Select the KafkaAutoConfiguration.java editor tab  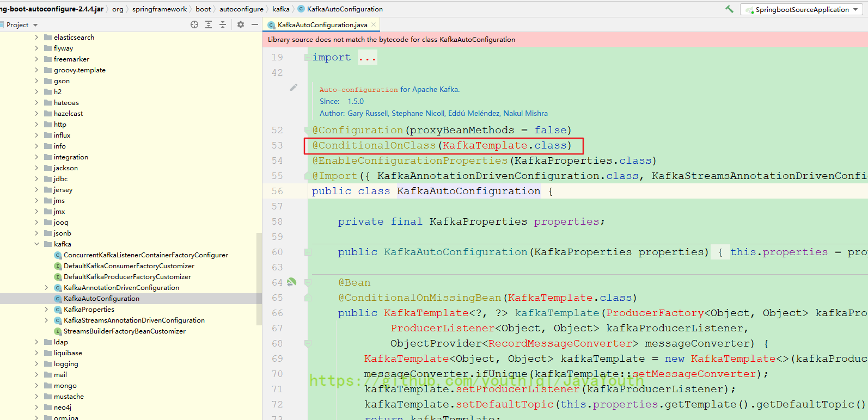(x=322, y=24)
